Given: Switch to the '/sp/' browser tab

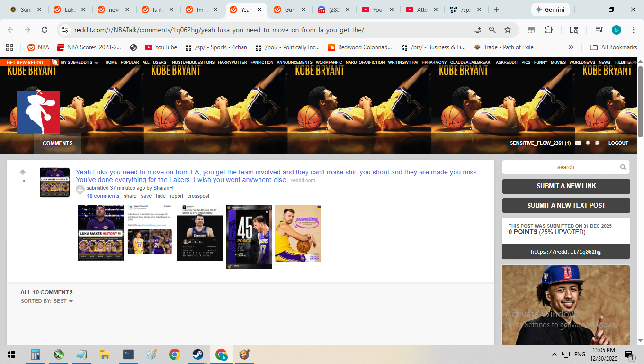Looking at the screenshot, I should point(465,9).
